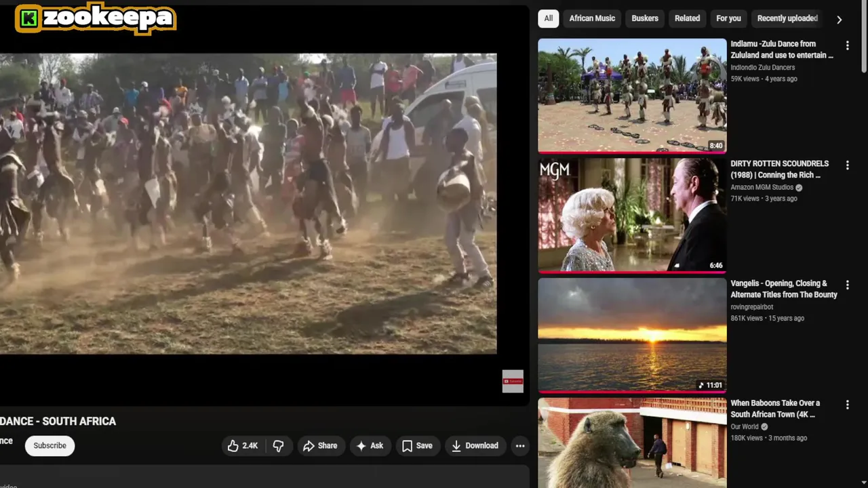Click the '59K views · 4 years ago' text

(764, 79)
